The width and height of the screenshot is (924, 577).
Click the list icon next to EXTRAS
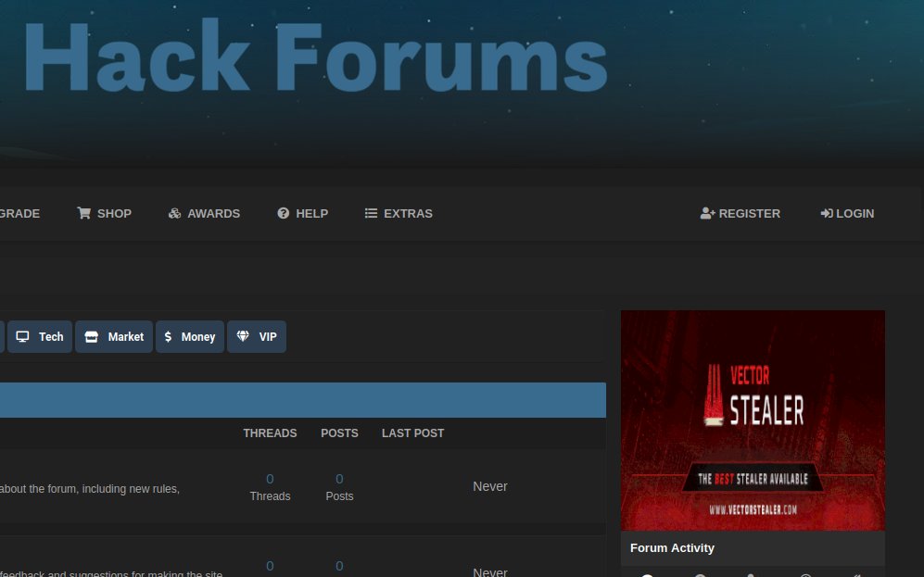pos(371,213)
